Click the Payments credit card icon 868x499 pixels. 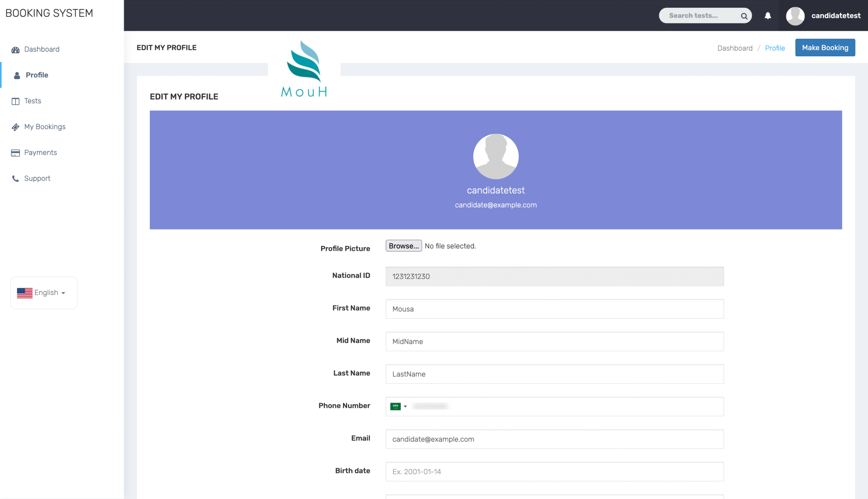point(15,153)
